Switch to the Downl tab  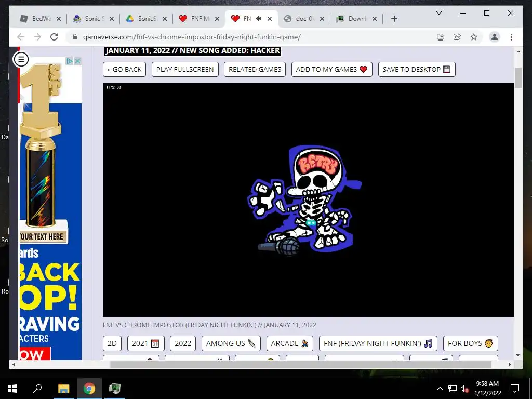[x=357, y=19]
